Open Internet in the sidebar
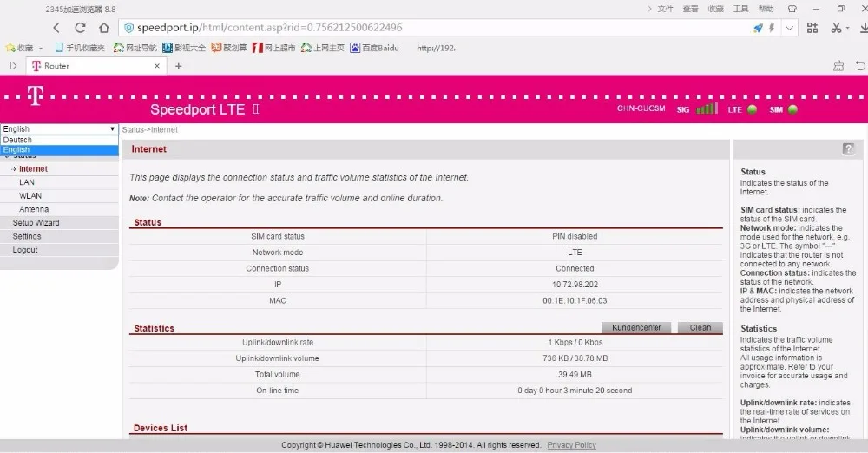868x453 pixels. 33,169
